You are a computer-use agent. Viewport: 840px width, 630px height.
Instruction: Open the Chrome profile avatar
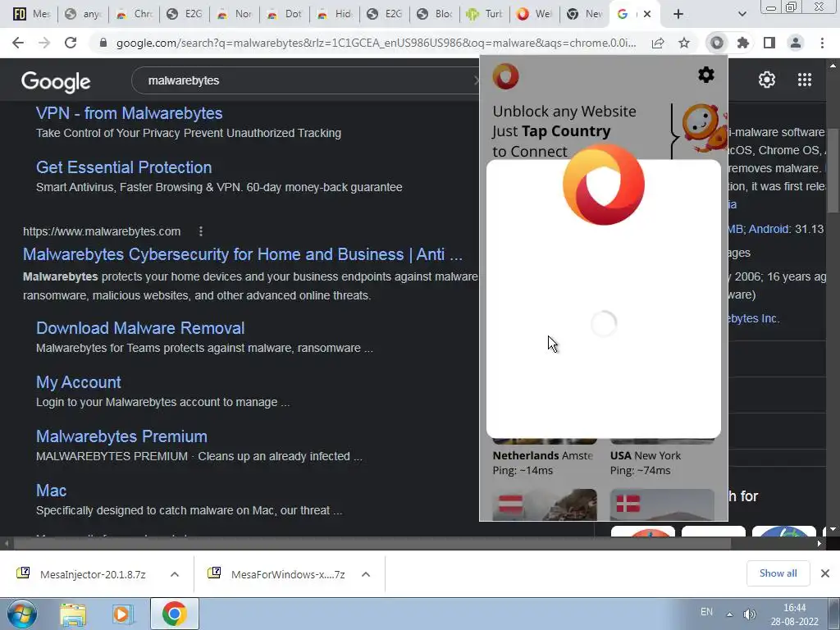coord(796,43)
